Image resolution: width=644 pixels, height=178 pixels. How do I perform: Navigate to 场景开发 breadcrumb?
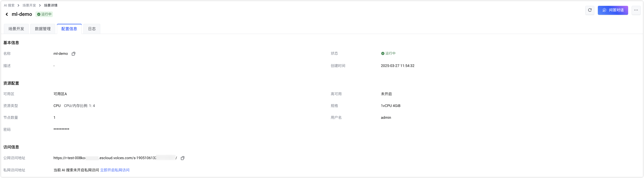click(29, 5)
